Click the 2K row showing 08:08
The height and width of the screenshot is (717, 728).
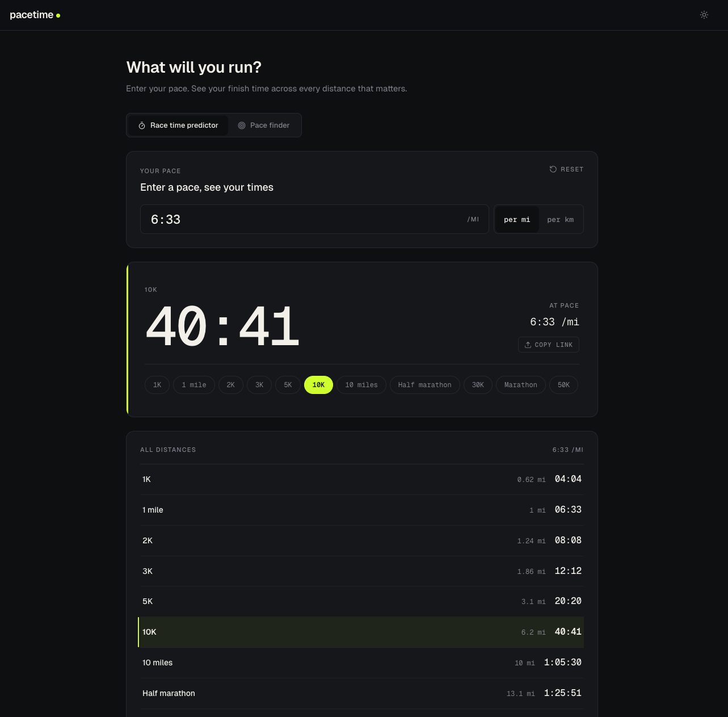click(x=361, y=540)
